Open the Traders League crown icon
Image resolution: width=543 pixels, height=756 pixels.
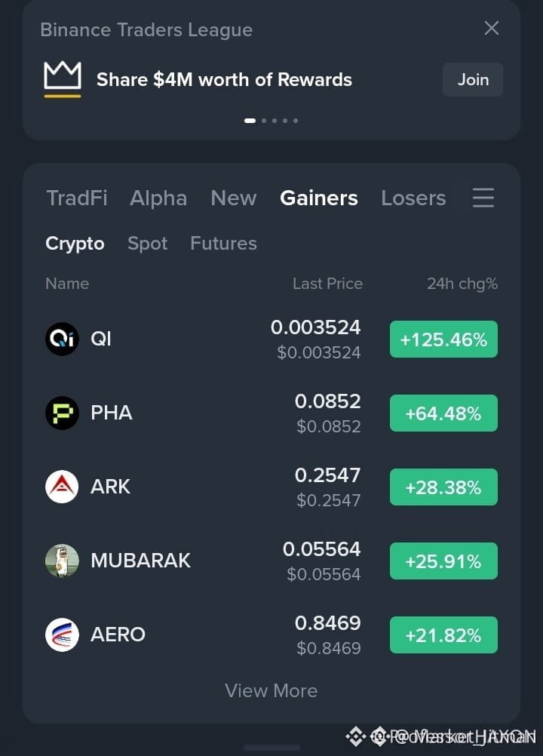[x=63, y=79]
